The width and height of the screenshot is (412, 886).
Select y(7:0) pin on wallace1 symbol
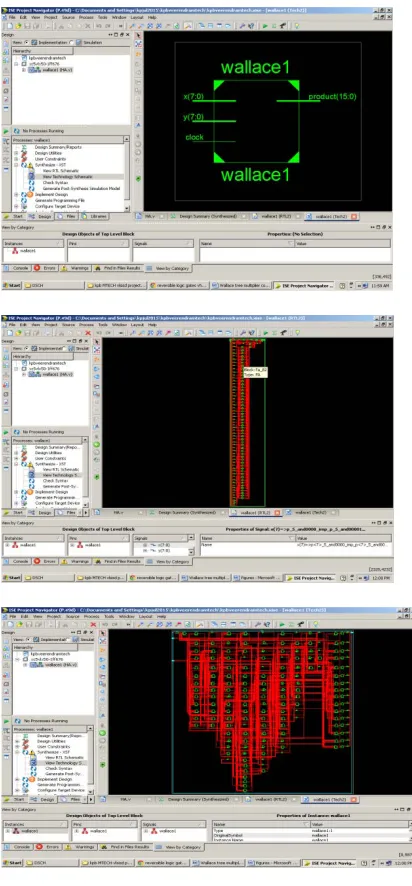coord(193,117)
